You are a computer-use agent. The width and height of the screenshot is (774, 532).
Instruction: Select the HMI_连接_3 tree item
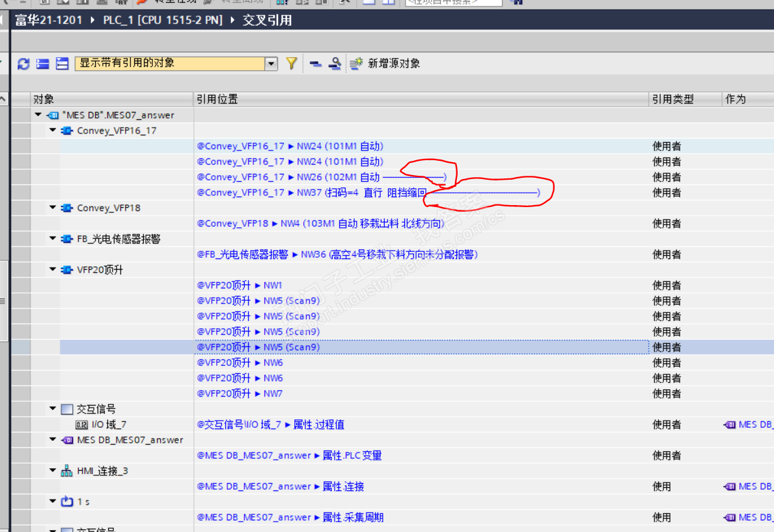point(102,471)
